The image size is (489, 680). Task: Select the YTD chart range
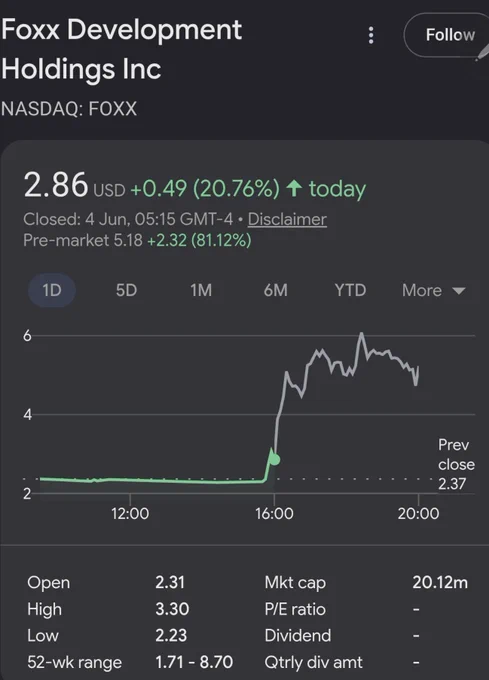[x=350, y=290]
